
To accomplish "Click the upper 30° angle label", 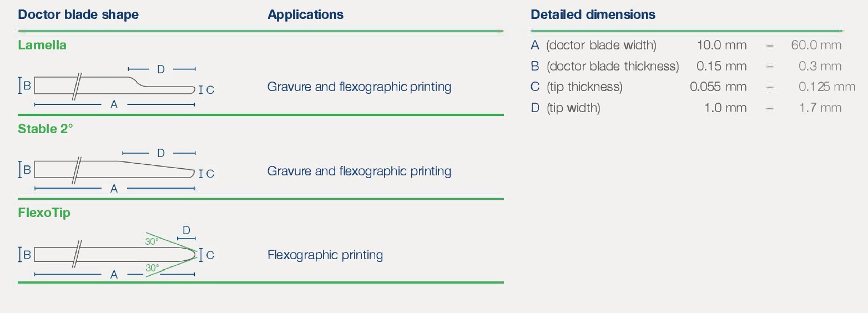I will pyautogui.click(x=152, y=241).
